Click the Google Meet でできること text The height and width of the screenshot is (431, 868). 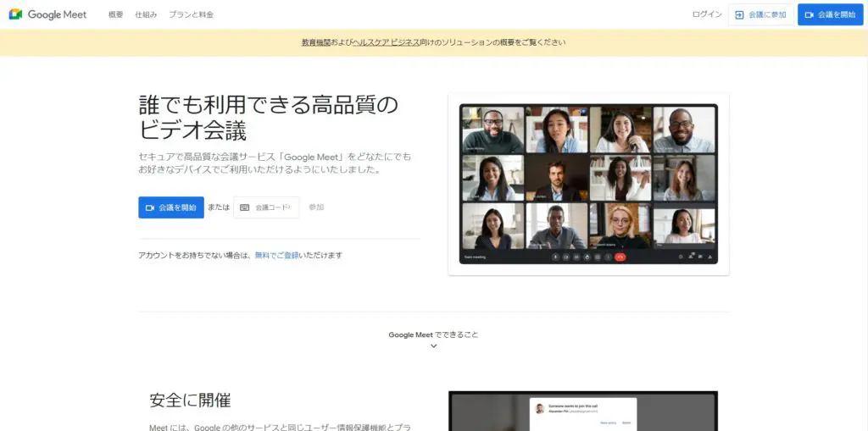[433, 334]
